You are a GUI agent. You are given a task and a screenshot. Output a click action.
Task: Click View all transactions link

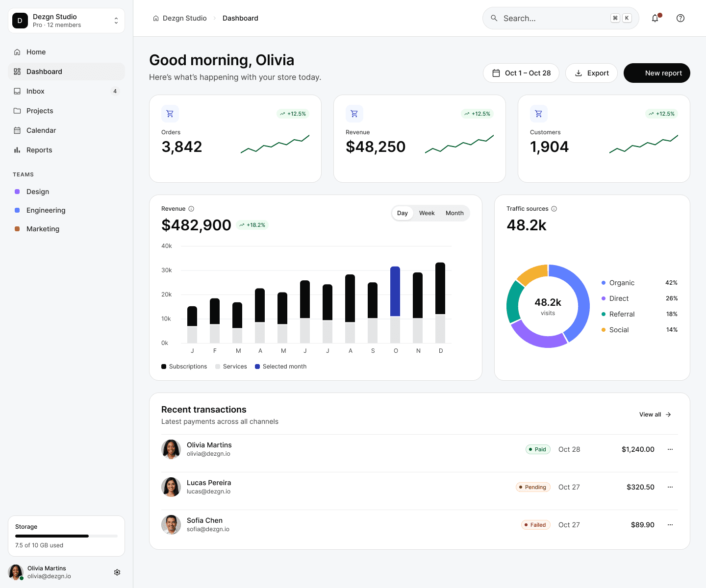pos(656,415)
